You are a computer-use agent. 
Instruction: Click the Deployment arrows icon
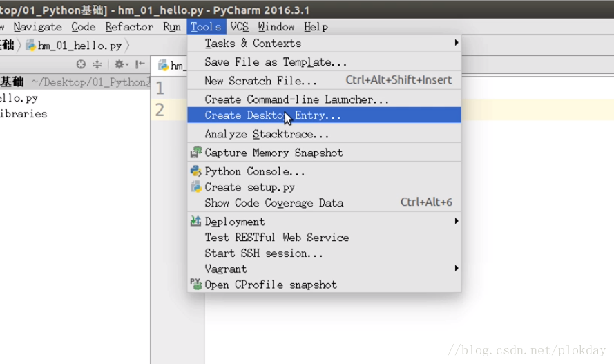tap(195, 221)
